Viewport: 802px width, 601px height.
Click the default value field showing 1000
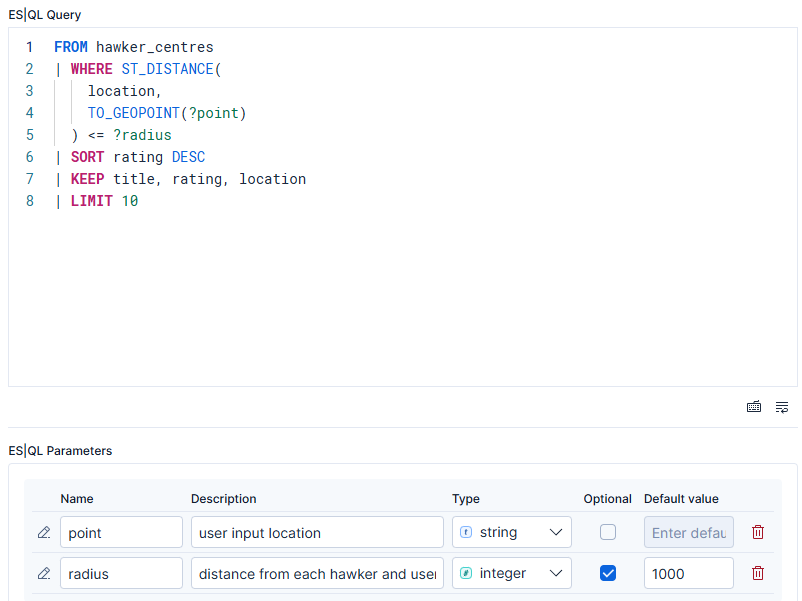click(688, 573)
